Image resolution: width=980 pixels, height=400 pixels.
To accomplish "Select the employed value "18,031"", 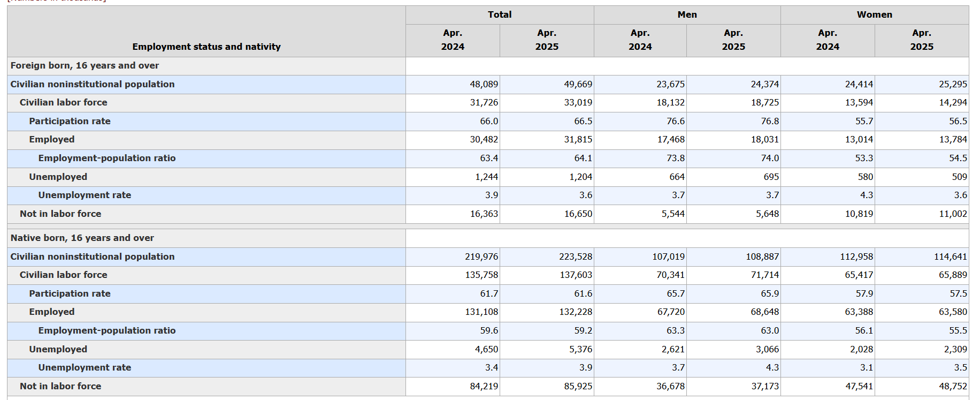I will coord(765,139).
